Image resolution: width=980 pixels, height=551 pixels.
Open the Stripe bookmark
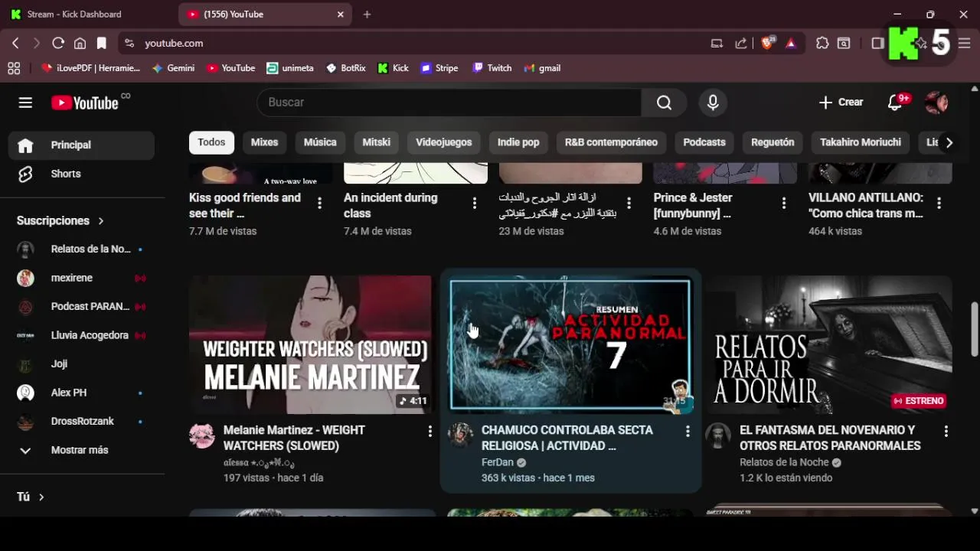[439, 68]
